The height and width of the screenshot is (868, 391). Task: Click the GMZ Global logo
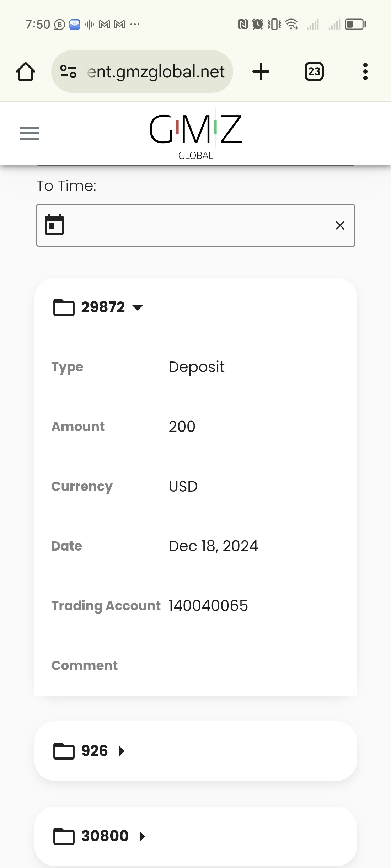(x=195, y=134)
